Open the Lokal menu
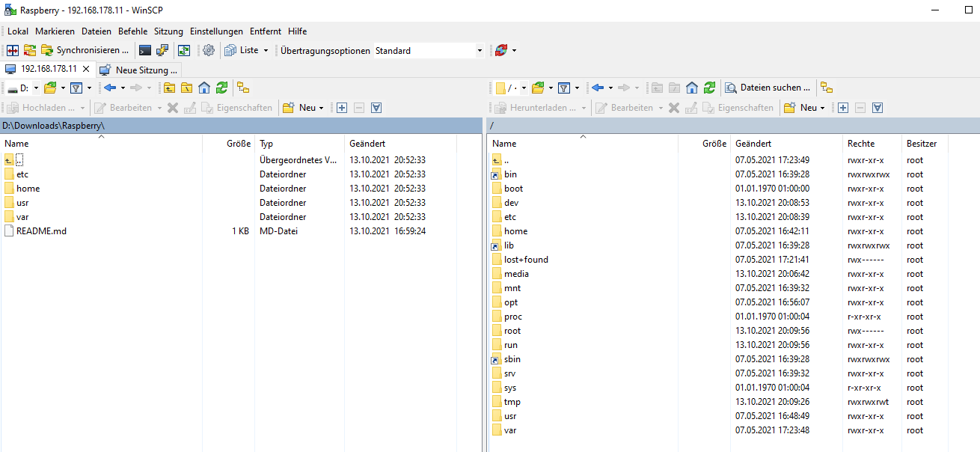The width and height of the screenshot is (980, 452). click(x=18, y=31)
